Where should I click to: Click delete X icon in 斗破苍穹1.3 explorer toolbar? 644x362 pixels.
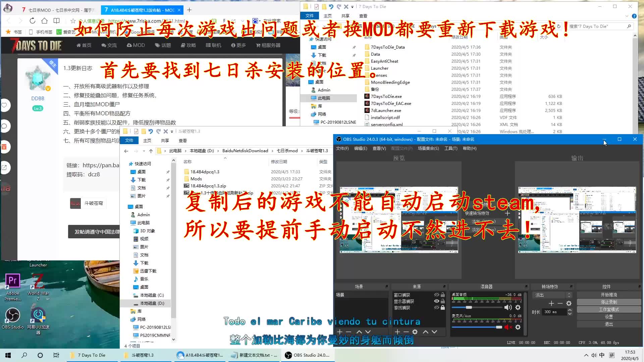click(x=166, y=131)
